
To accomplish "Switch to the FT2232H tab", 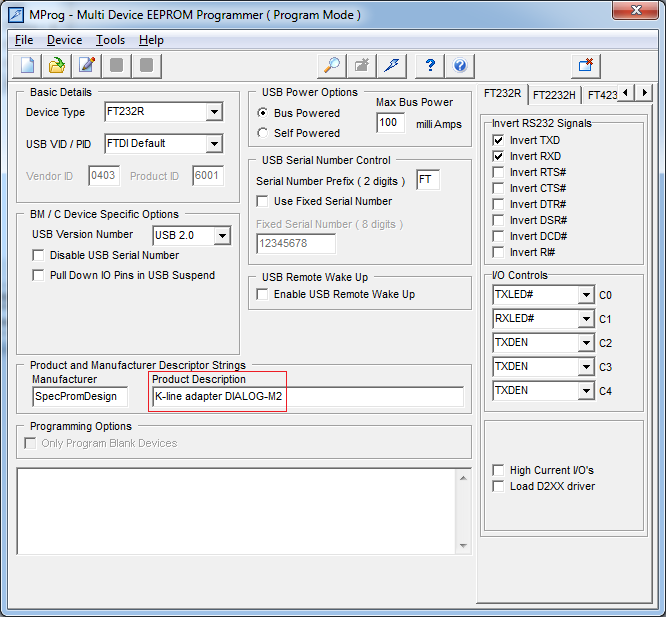I will pyautogui.click(x=553, y=94).
